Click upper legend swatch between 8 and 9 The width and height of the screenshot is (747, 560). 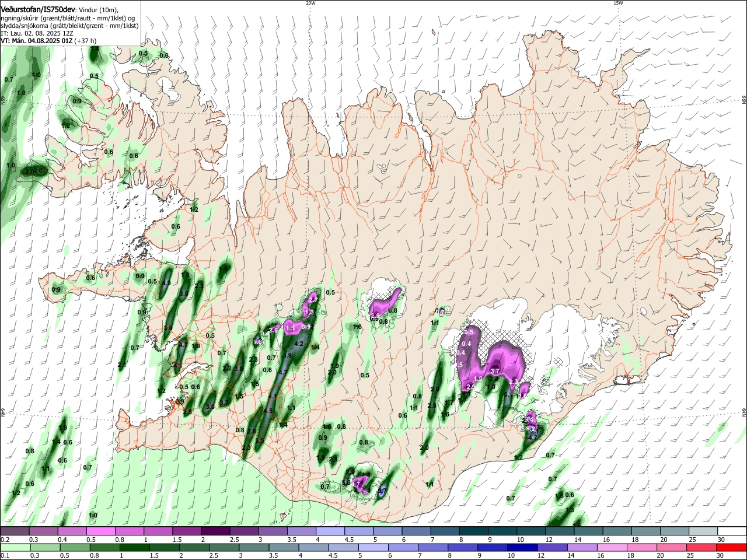point(474,531)
